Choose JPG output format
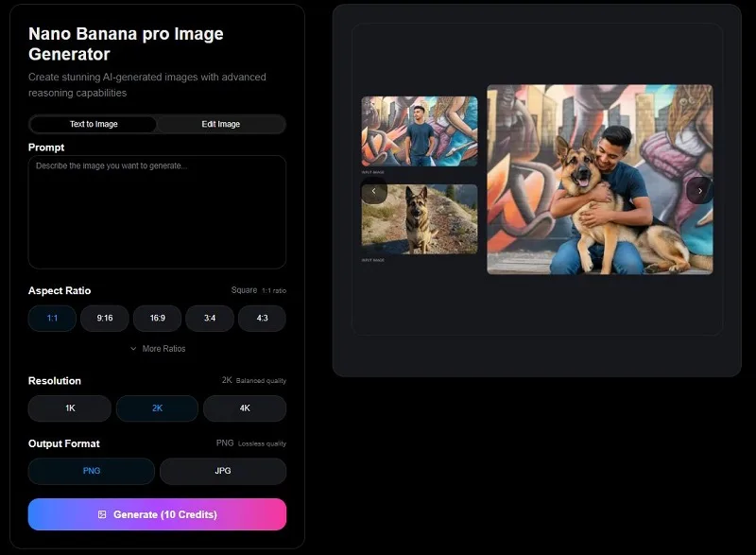Viewport: 756px width, 555px height. [223, 471]
